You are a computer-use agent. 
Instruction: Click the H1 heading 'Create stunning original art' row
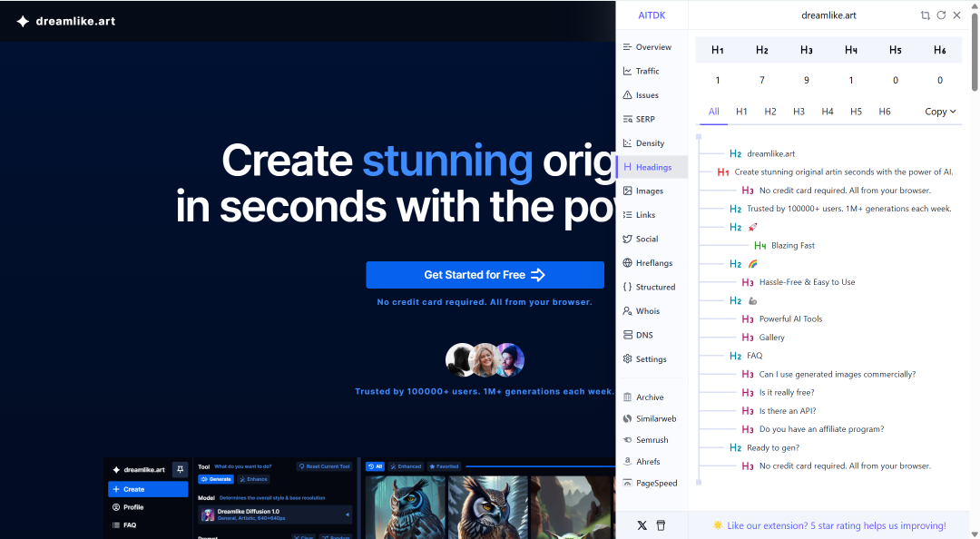[x=835, y=172]
